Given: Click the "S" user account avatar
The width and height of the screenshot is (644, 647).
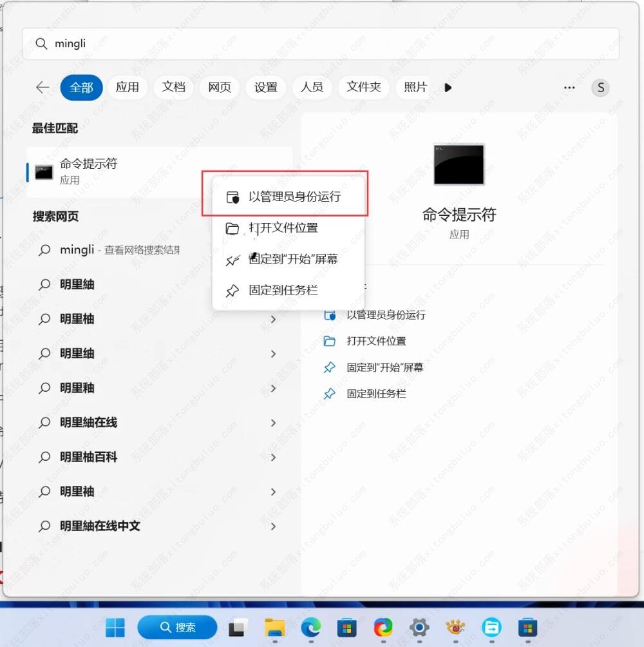Looking at the screenshot, I should [x=600, y=88].
